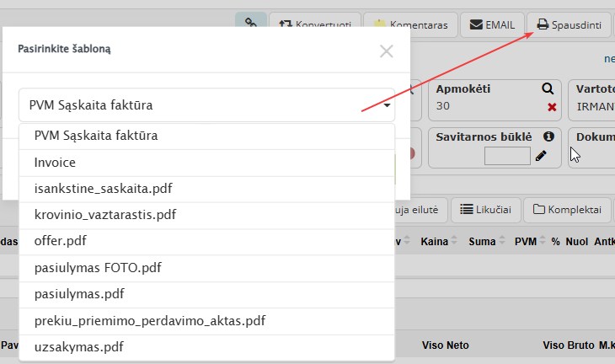Click the EMAIL button
Image resolution: width=615 pixels, height=364 pixels.
click(492, 24)
